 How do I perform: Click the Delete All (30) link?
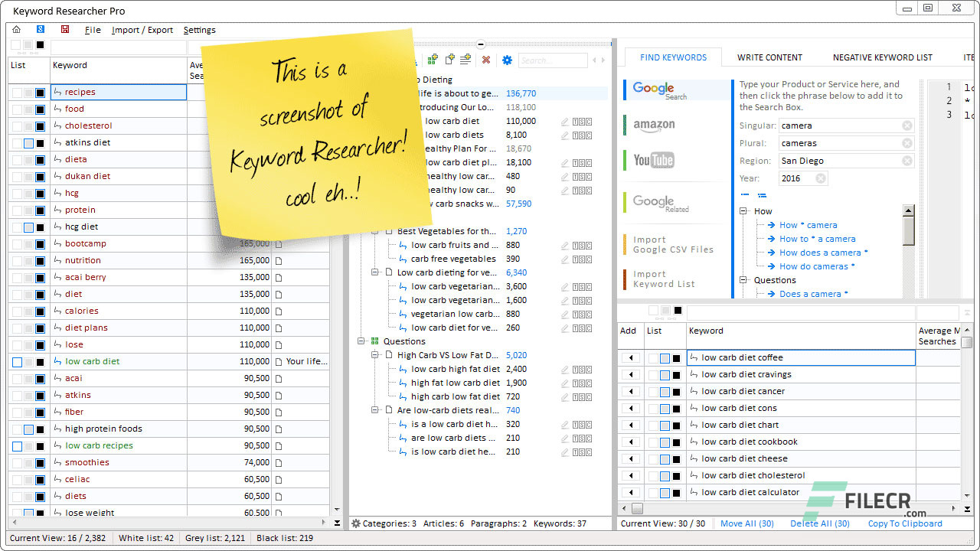820,523
